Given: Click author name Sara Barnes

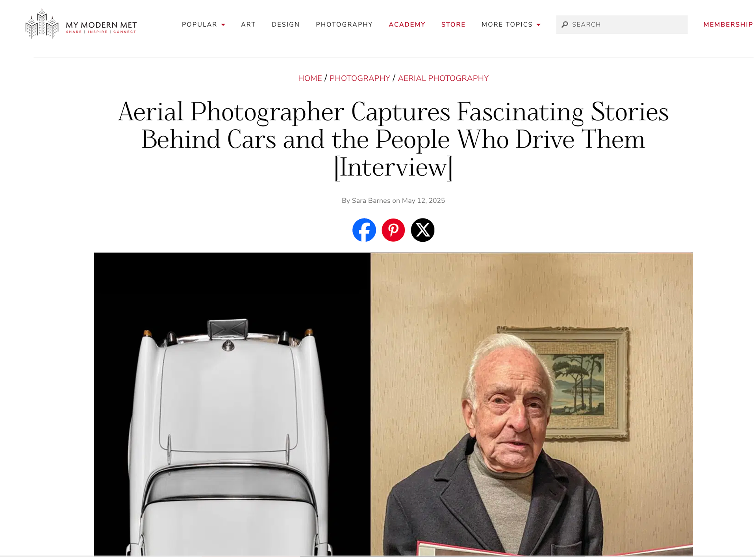Looking at the screenshot, I should 371,201.
